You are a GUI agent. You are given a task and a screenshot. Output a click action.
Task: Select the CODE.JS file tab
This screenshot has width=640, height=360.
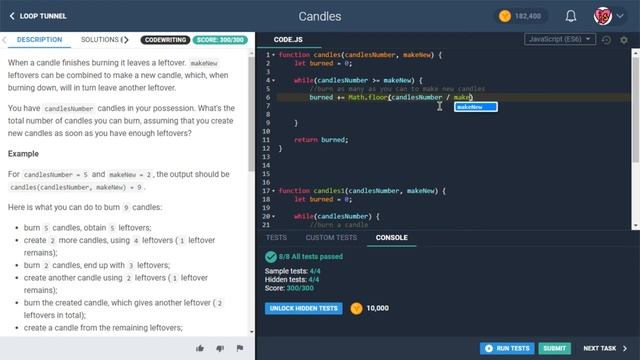288,40
